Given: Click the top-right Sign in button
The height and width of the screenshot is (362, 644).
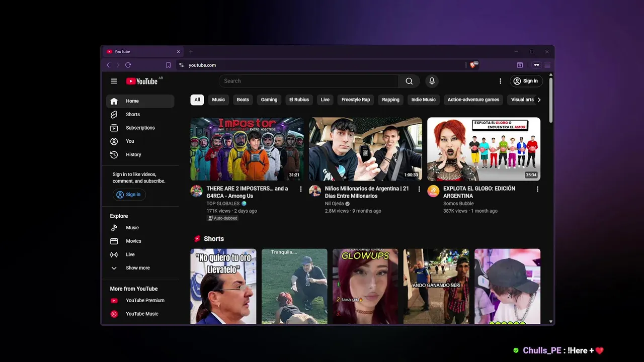Looking at the screenshot, I should [526, 81].
